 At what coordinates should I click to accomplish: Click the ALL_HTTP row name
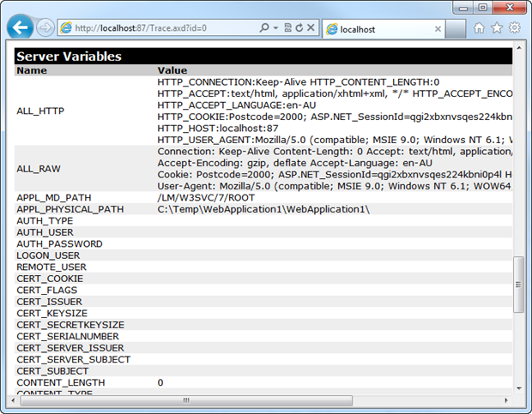(x=40, y=111)
